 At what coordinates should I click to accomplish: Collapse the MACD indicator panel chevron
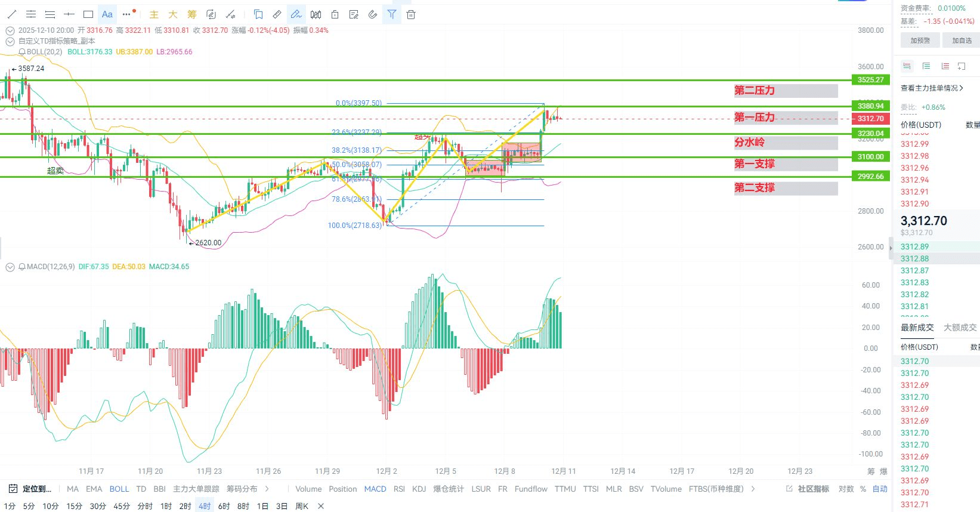[10, 267]
